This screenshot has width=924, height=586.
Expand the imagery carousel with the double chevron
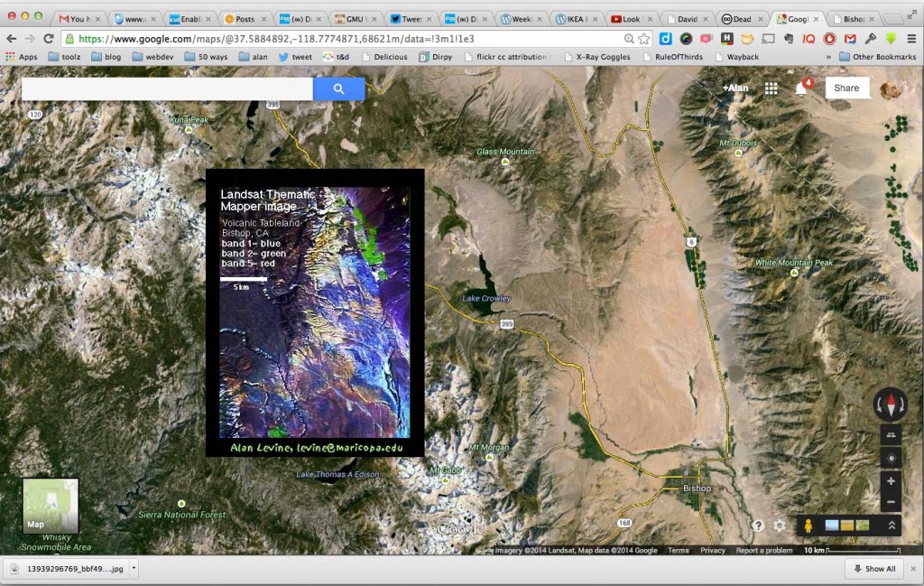click(892, 525)
